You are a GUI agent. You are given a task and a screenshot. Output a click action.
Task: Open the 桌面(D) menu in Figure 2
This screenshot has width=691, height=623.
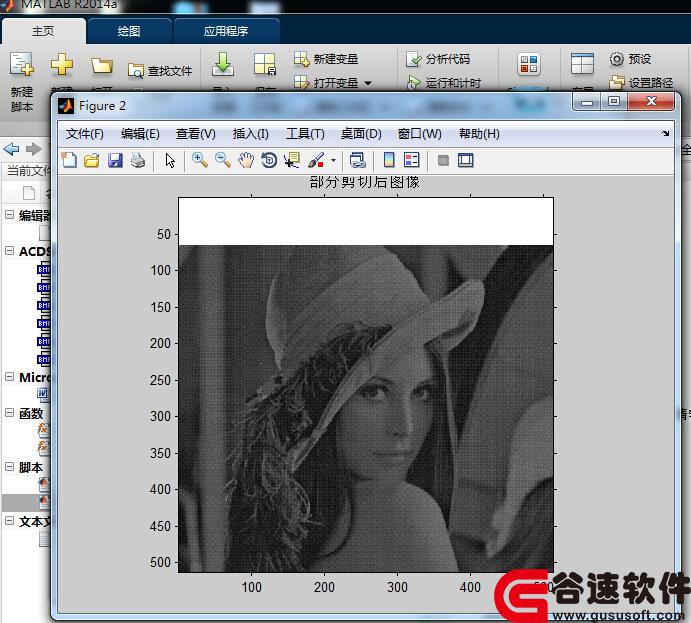(361, 134)
